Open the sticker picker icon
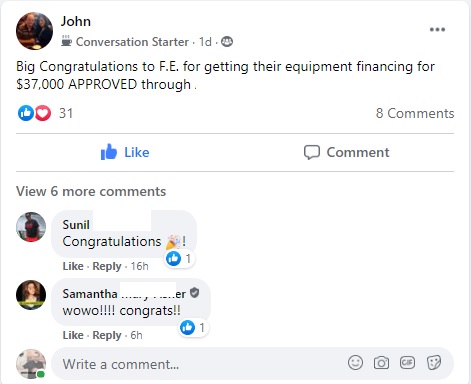471x384 pixels. click(434, 363)
